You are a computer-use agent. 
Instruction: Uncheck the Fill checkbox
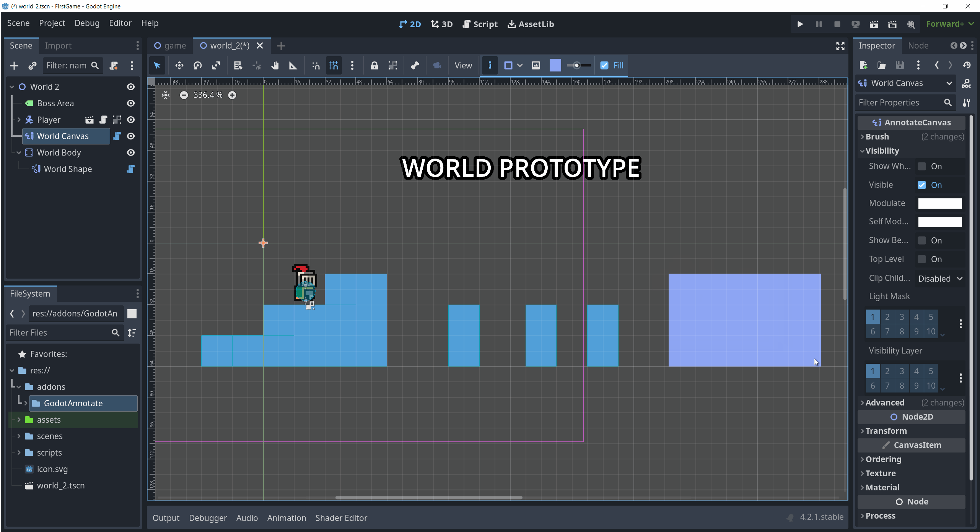click(604, 66)
